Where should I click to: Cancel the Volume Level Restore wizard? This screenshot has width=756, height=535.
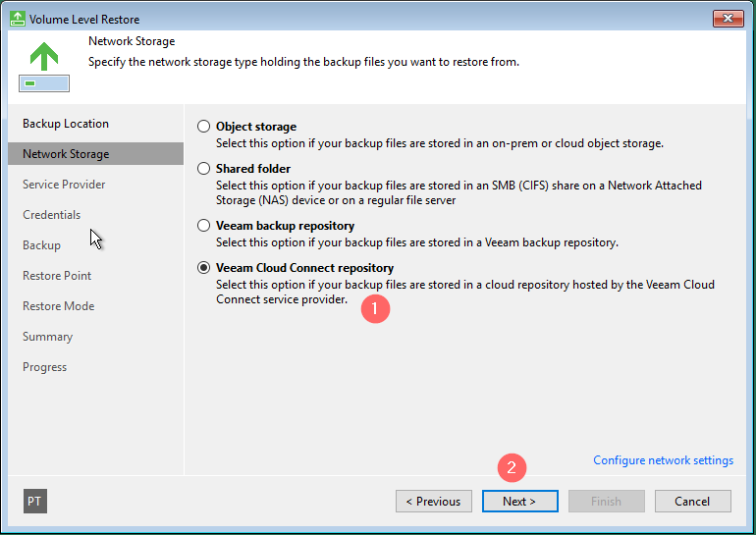(692, 502)
